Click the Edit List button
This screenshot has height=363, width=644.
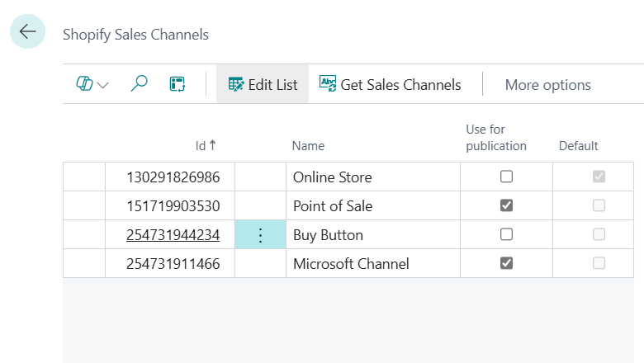(263, 84)
